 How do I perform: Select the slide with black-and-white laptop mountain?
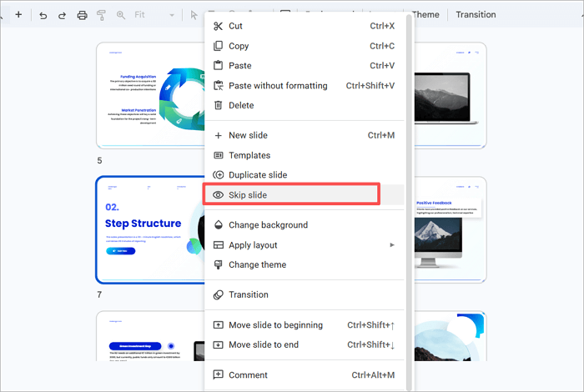pyautogui.click(x=450, y=95)
